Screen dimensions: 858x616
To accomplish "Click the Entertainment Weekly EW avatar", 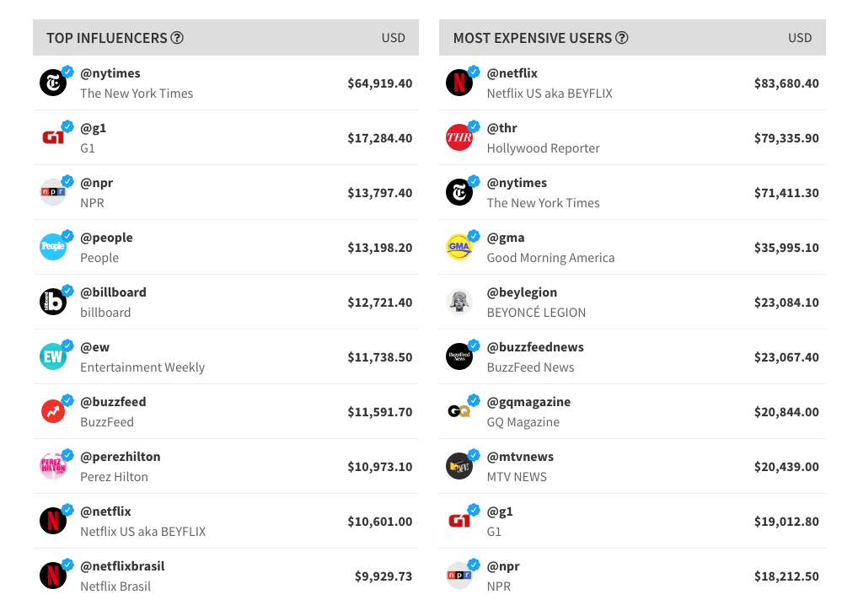I will click(x=53, y=356).
